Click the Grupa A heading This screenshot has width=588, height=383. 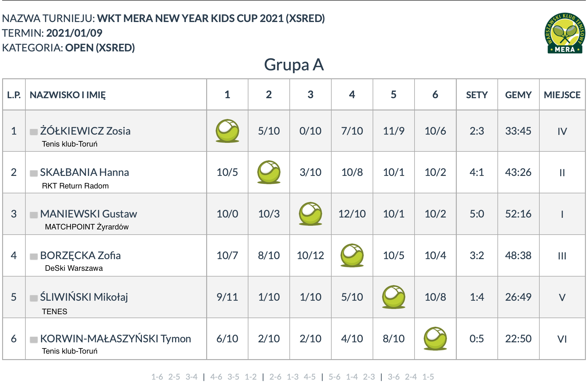294,65
